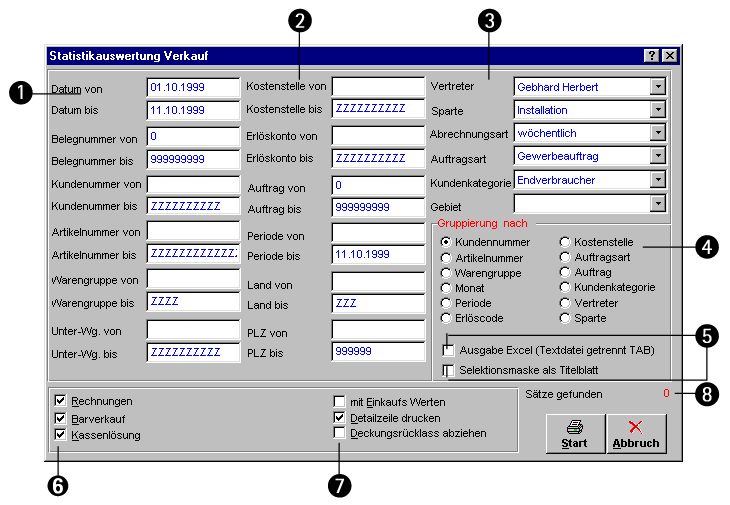Viewport: 730px width, 505px height.
Task: Open the empty Gebiet dropdown
Action: click(657, 203)
